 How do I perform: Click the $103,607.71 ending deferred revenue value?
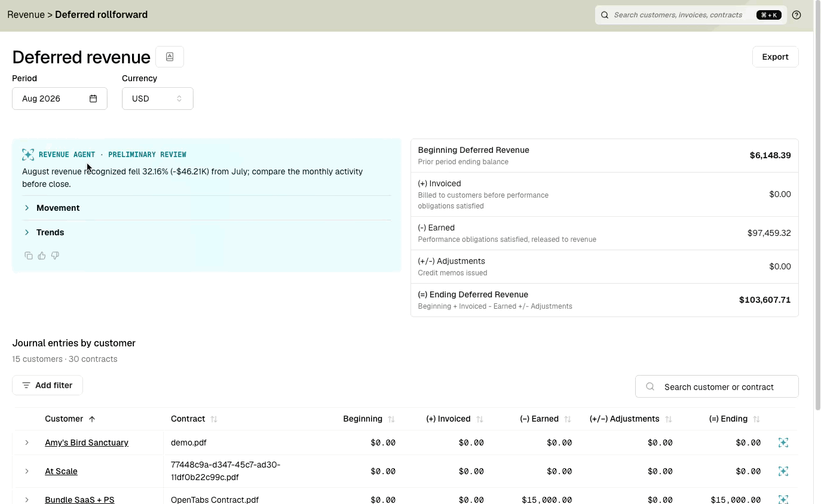(765, 300)
